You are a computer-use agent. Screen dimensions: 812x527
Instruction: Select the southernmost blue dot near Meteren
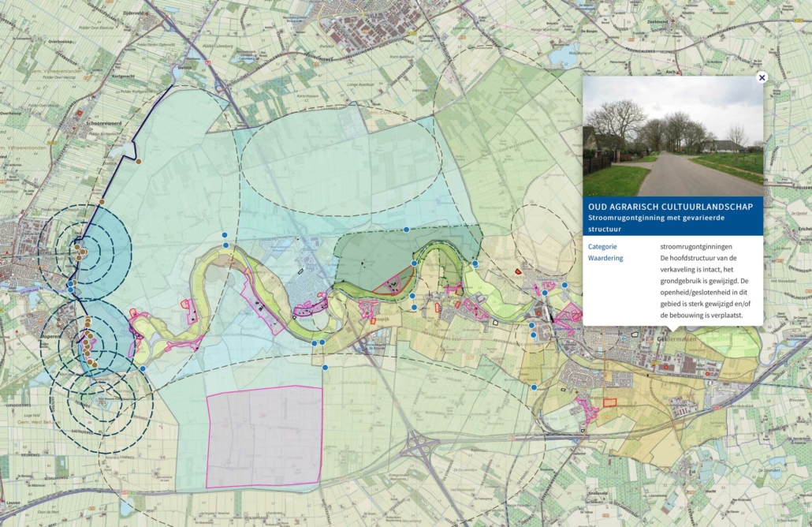(x=534, y=387)
